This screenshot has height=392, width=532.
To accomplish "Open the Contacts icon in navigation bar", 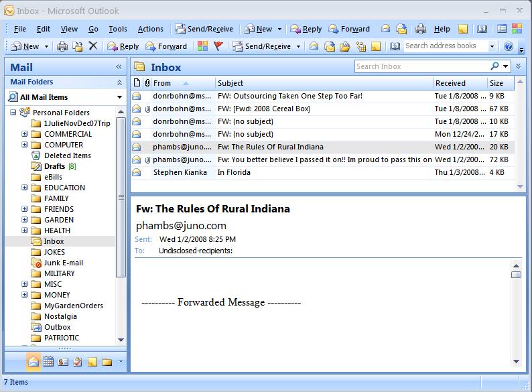I will click(63, 362).
